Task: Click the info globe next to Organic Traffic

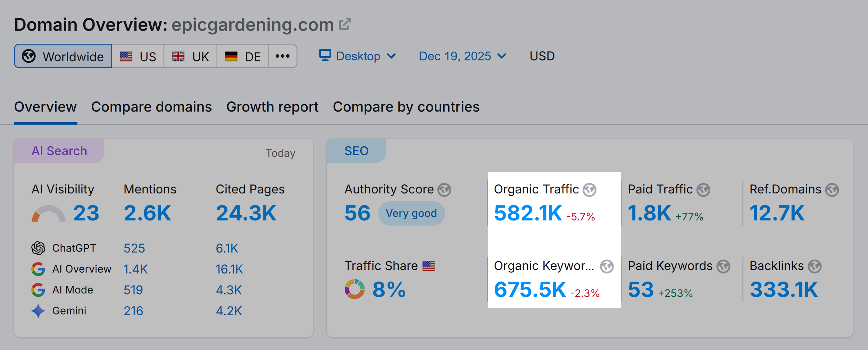Action: point(589,190)
